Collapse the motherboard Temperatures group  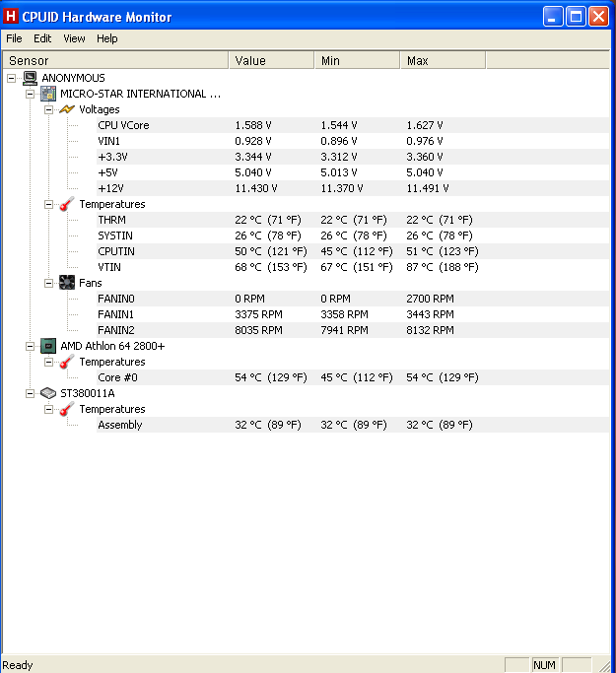coord(49,204)
